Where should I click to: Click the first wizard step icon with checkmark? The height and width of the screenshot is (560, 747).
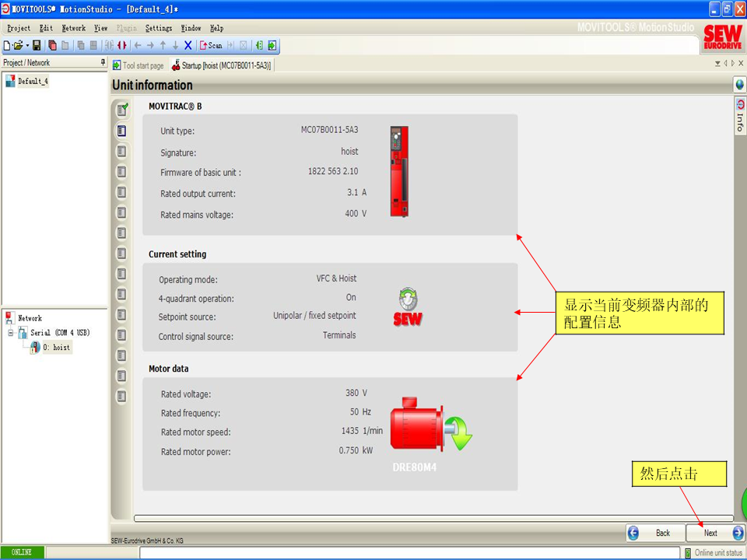tap(122, 110)
